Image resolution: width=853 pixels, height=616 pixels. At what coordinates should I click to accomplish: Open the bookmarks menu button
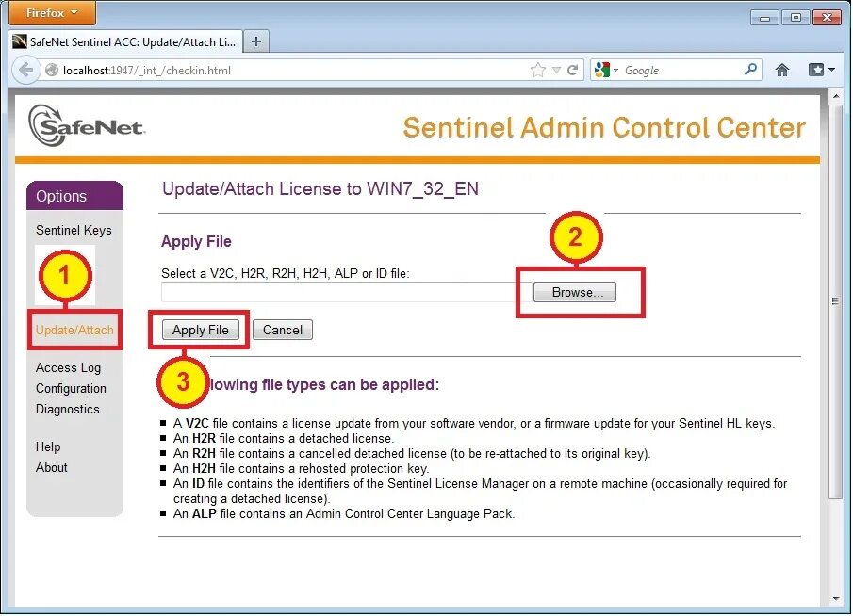point(821,70)
